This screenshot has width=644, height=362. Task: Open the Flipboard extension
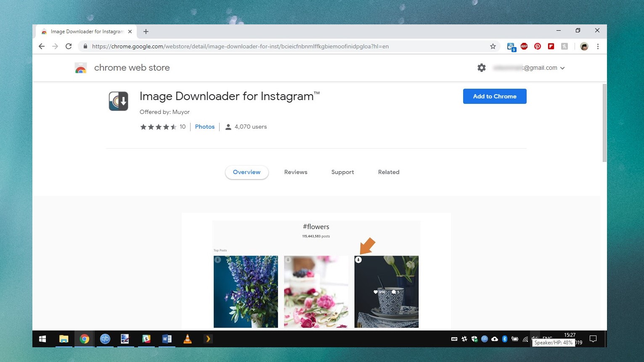tap(551, 46)
